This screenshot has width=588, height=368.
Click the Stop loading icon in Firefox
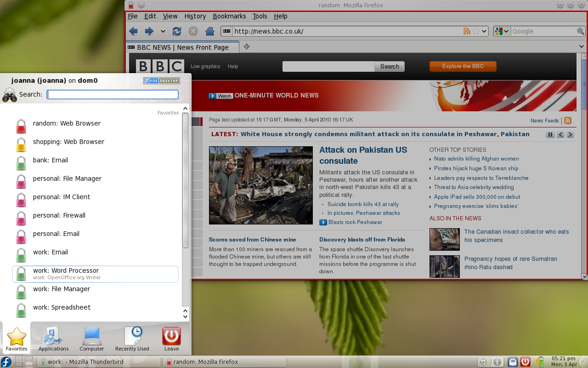tap(193, 31)
